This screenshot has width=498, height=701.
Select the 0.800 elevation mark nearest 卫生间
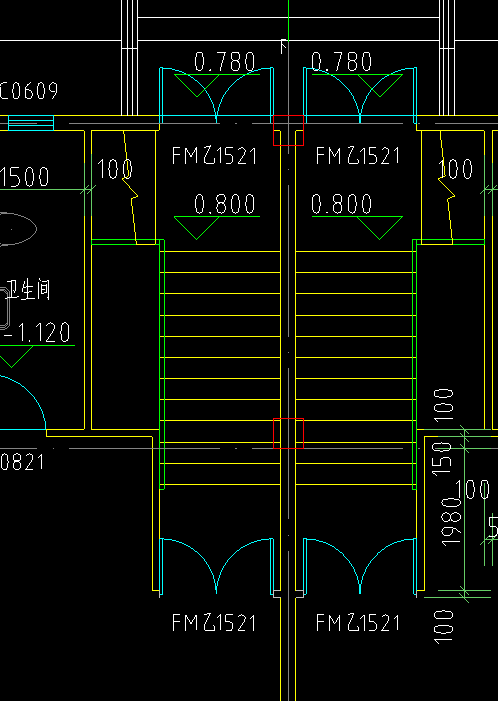217,216
